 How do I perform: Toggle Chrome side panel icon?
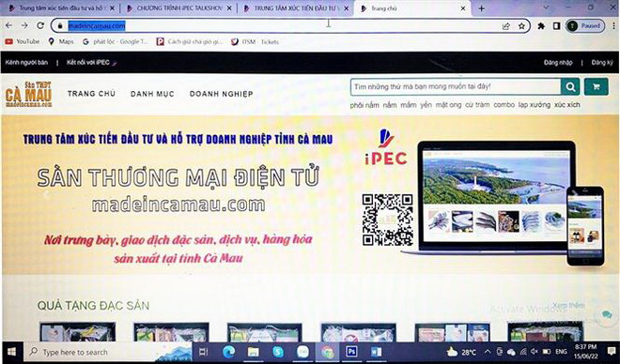(556, 26)
